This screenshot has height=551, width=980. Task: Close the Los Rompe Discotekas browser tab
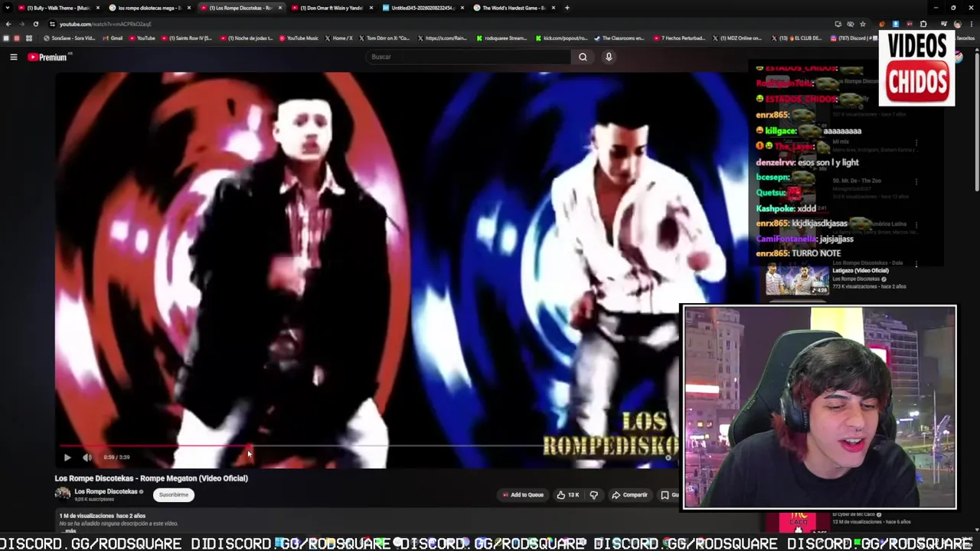280,8
